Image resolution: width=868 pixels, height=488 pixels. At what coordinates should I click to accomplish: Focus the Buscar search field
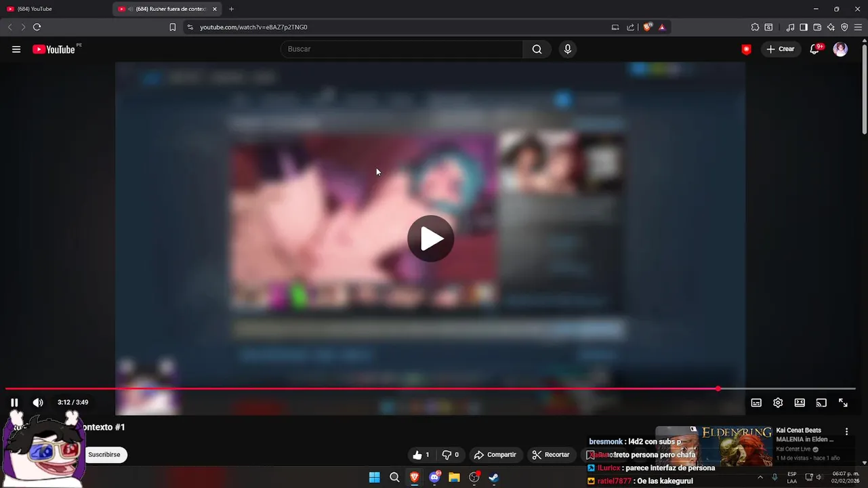point(401,49)
